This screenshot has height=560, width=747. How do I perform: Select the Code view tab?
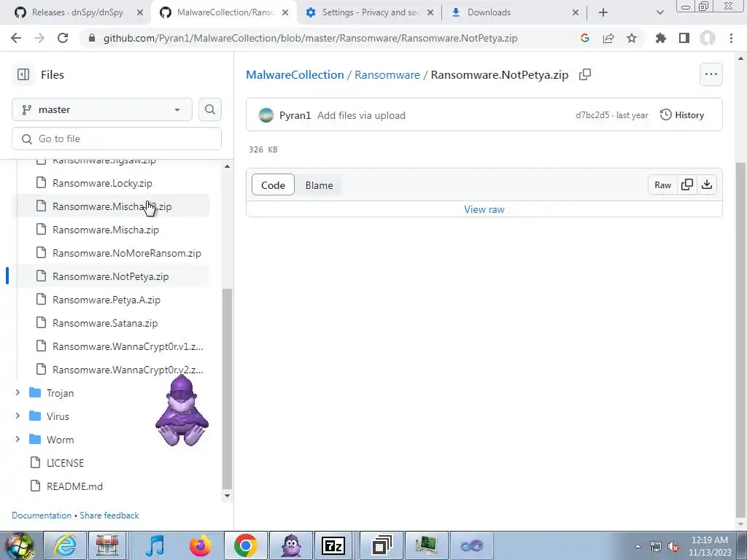[x=273, y=185]
